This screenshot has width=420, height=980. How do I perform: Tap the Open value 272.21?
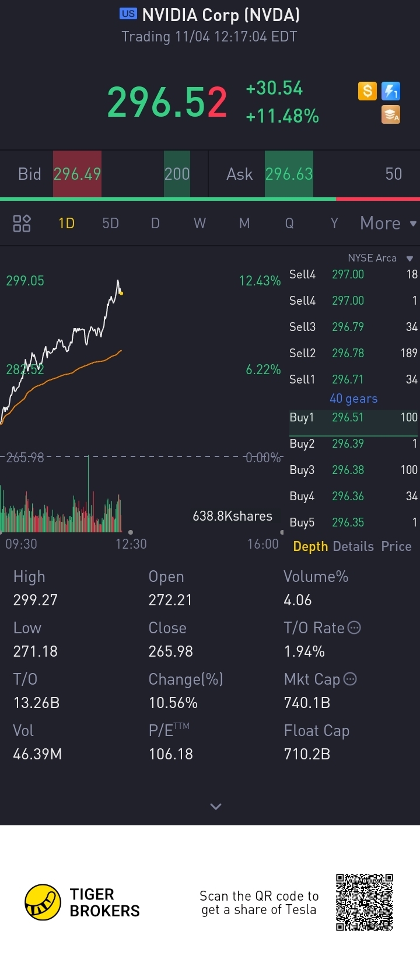[x=170, y=600]
